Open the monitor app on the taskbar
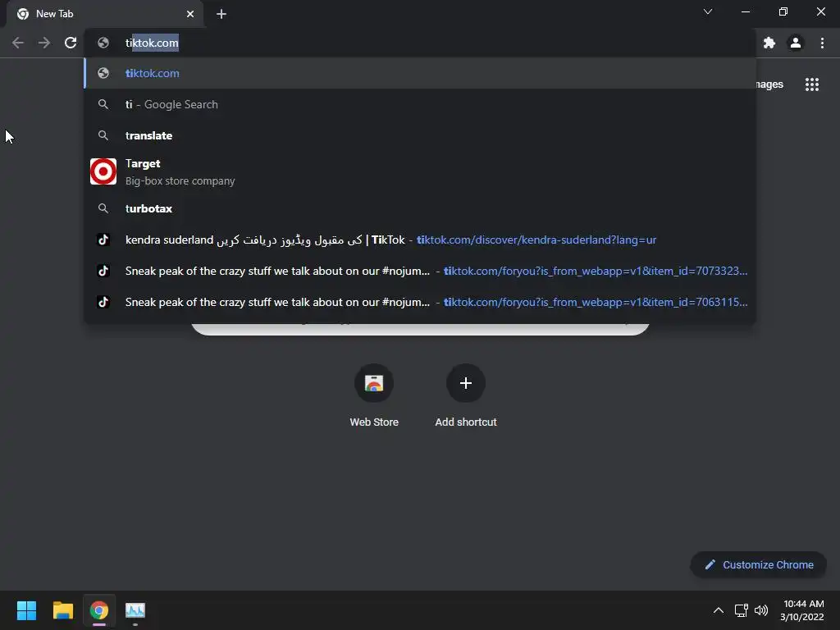This screenshot has height=630, width=840. point(135,610)
